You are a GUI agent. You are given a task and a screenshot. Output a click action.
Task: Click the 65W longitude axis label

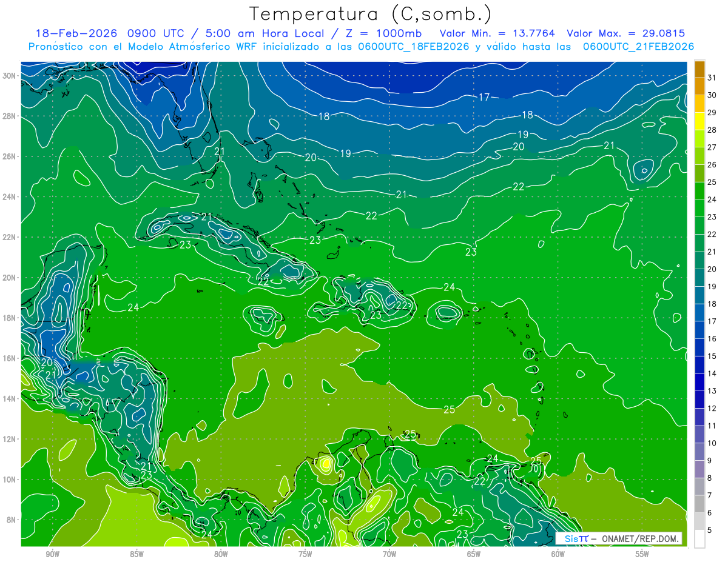pos(474,554)
